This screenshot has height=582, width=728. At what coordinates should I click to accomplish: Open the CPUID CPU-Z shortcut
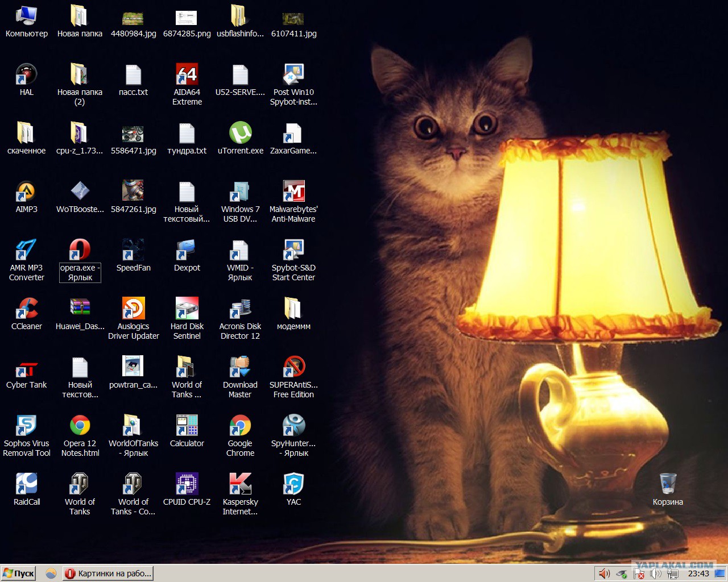187,484
